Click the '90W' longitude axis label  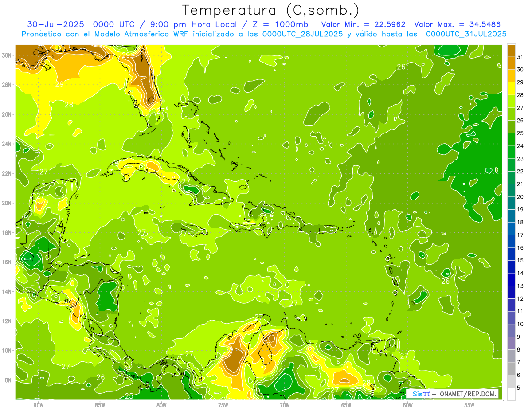[39, 405]
